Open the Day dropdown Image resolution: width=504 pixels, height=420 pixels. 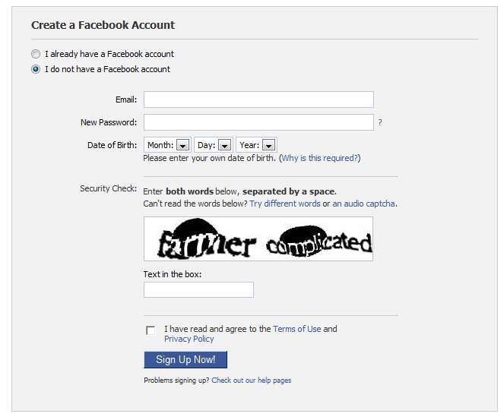click(x=214, y=145)
